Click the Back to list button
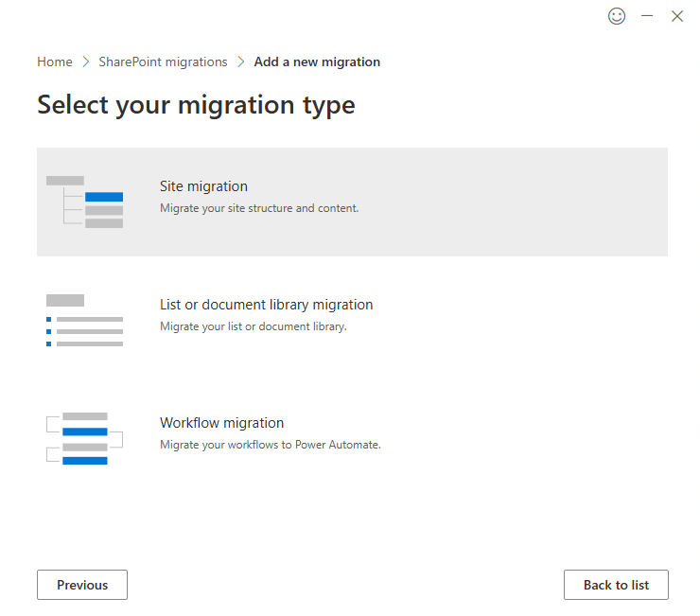 pos(616,585)
